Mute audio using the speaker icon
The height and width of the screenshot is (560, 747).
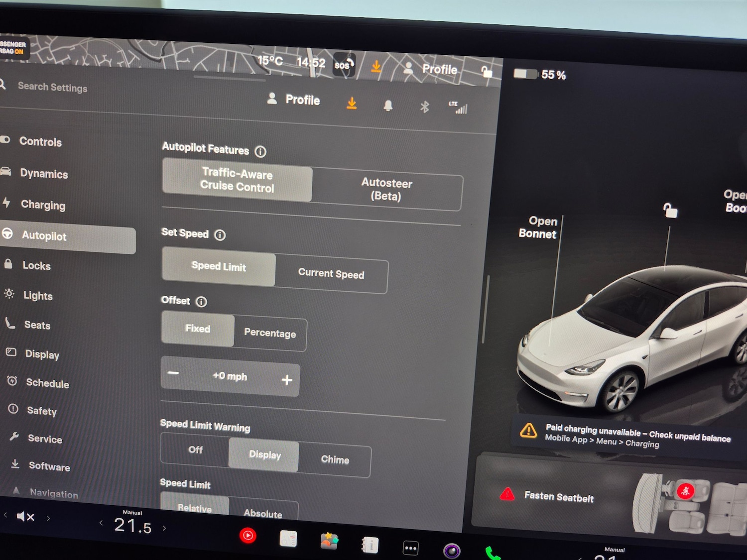[x=25, y=517]
